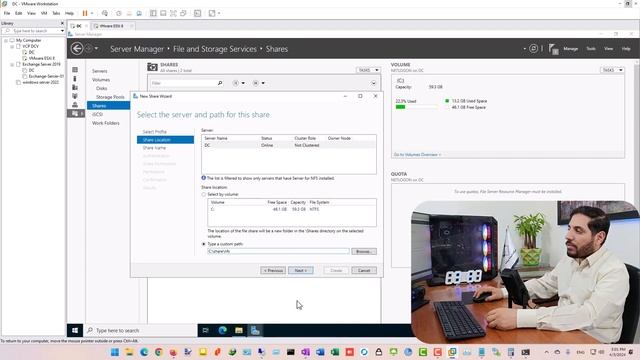640x360 pixels.
Task: Open Work Folders in navigation
Action: (x=106, y=123)
